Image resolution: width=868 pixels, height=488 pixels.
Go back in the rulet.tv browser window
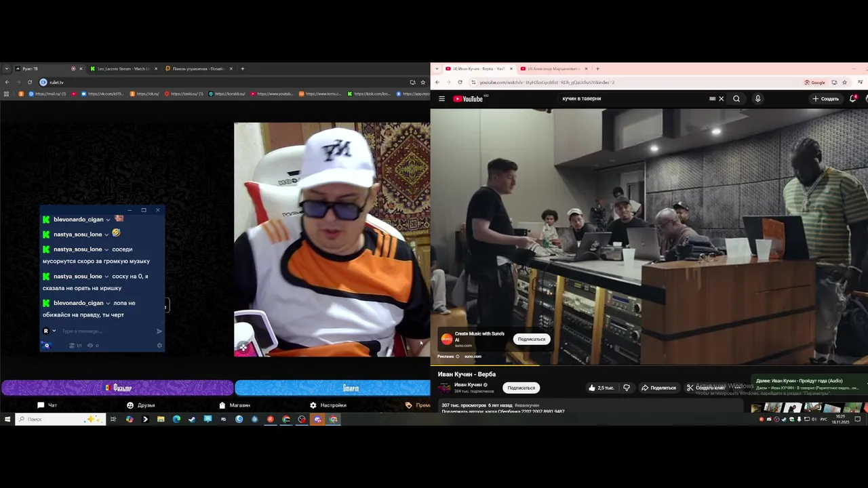point(7,82)
